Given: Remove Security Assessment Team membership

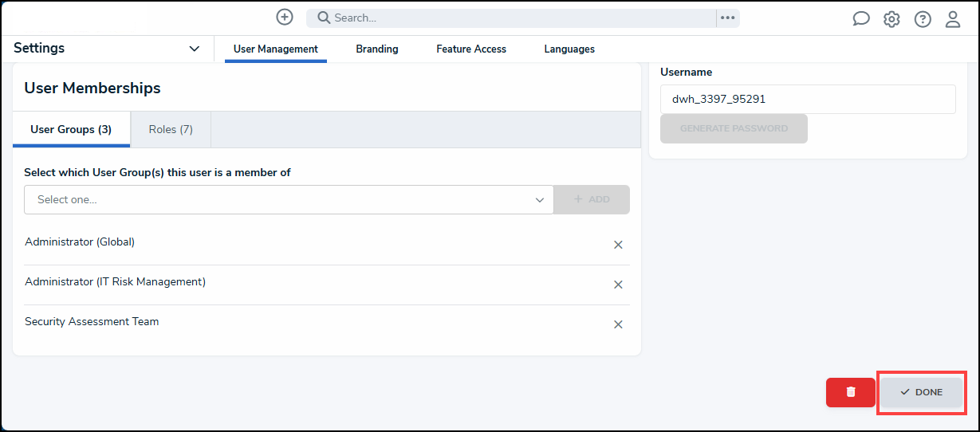Looking at the screenshot, I should click(x=618, y=324).
